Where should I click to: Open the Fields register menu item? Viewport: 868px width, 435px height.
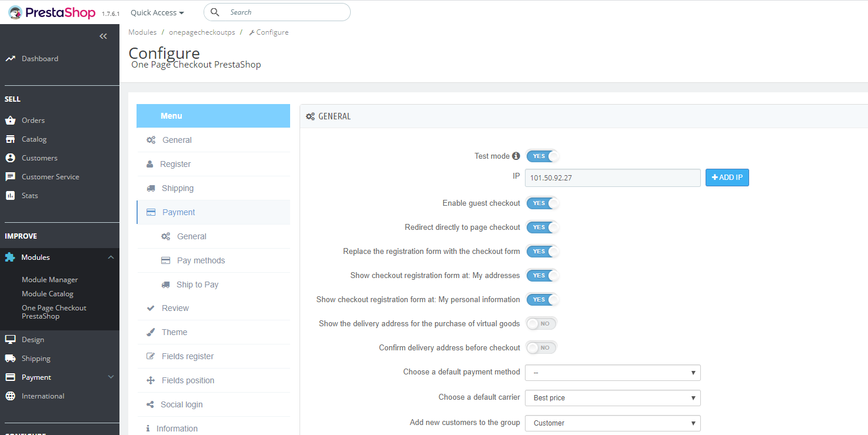tap(213, 357)
